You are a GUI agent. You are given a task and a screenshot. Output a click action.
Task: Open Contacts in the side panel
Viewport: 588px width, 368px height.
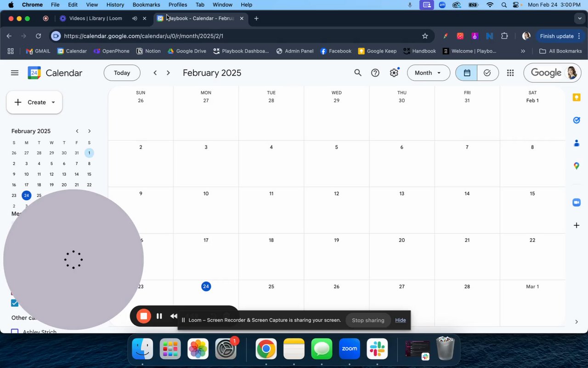click(x=577, y=143)
